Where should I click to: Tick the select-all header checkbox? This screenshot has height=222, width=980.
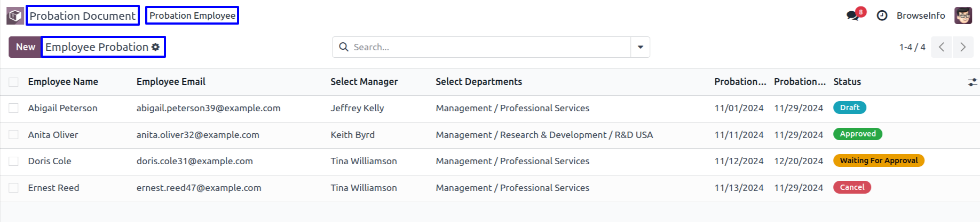[x=13, y=82]
